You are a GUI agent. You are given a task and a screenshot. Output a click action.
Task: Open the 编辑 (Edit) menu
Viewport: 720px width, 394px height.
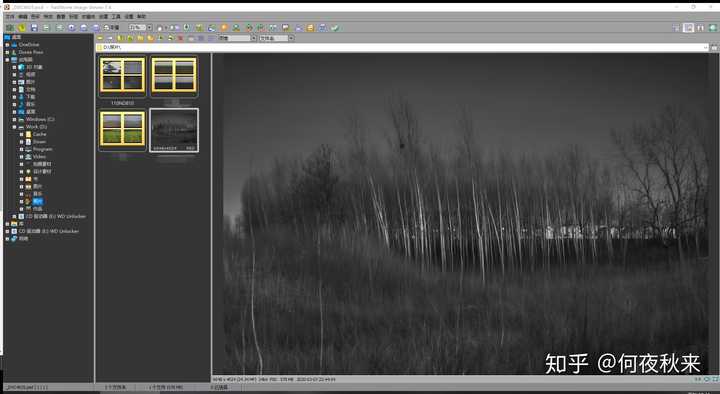pyautogui.click(x=22, y=17)
